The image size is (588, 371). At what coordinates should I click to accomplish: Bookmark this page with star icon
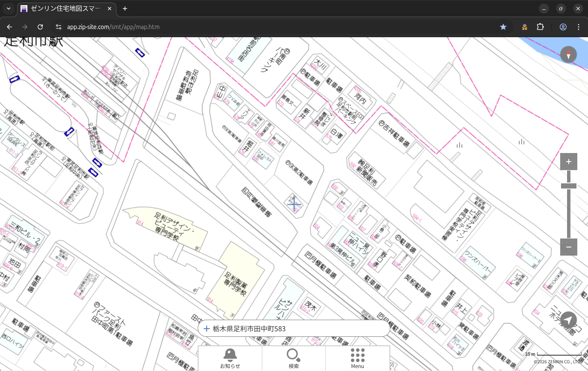pos(503,27)
